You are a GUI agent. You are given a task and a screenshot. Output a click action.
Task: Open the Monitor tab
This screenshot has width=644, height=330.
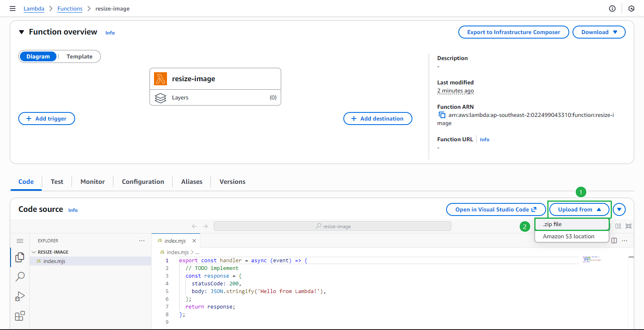click(x=93, y=182)
